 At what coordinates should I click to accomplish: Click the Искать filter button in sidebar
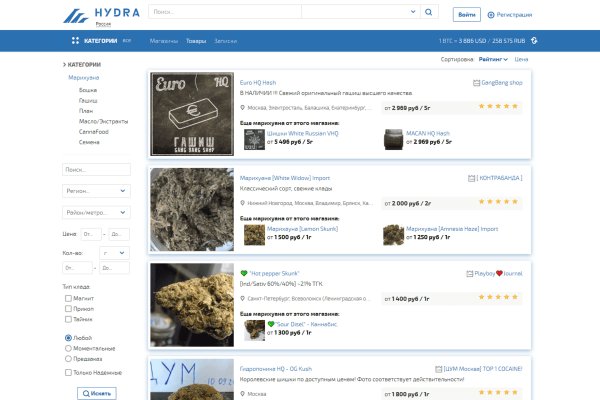(96, 393)
